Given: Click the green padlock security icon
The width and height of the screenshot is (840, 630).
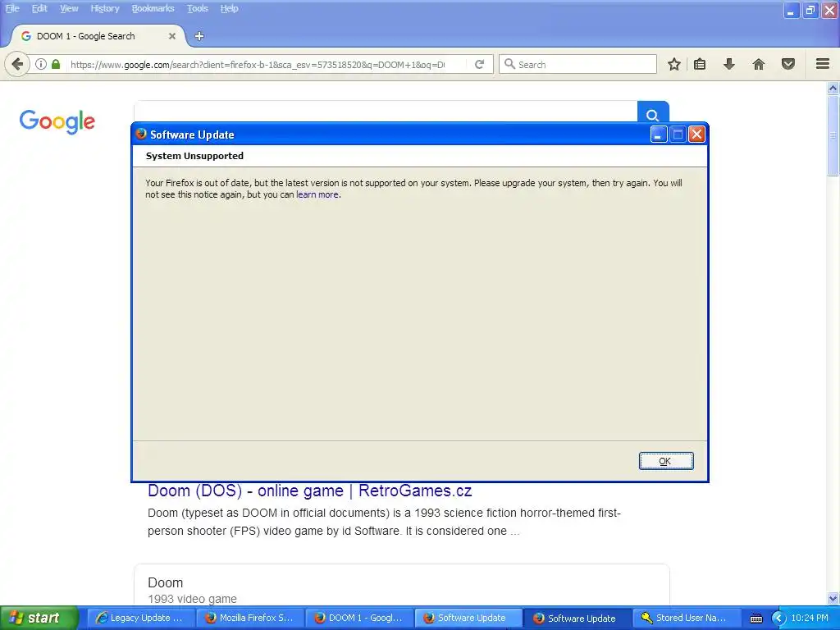Looking at the screenshot, I should coord(55,64).
